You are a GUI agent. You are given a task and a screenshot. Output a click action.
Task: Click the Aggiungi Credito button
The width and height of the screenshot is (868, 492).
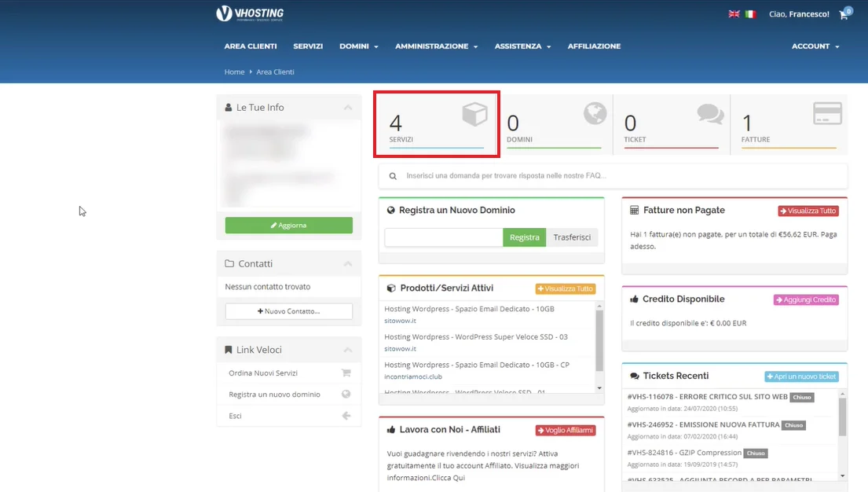pyautogui.click(x=806, y=299)
